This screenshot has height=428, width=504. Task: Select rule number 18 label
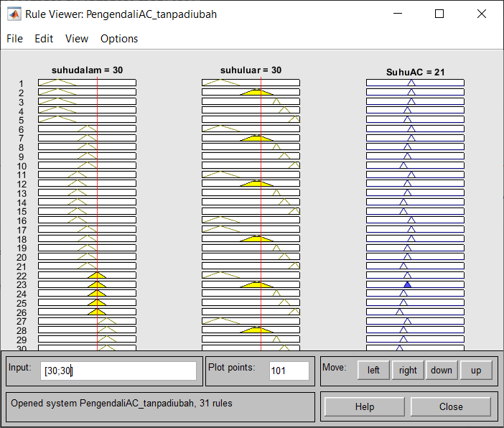point(22,240)
